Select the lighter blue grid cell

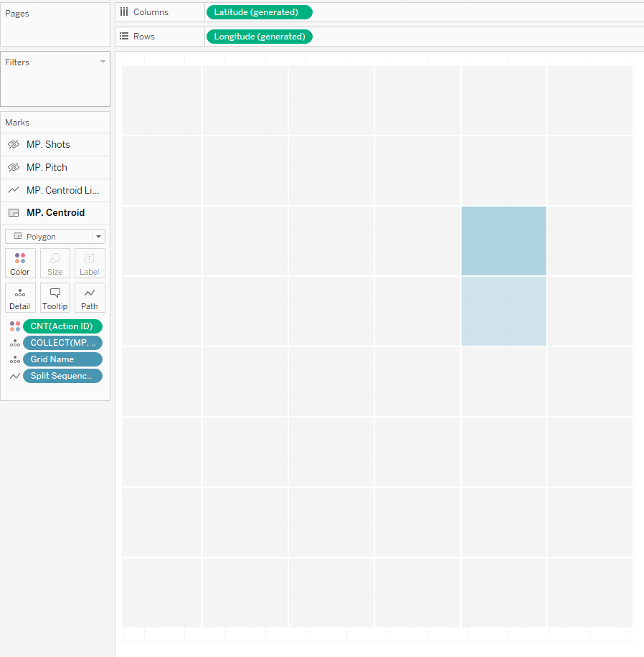point(503,311)
